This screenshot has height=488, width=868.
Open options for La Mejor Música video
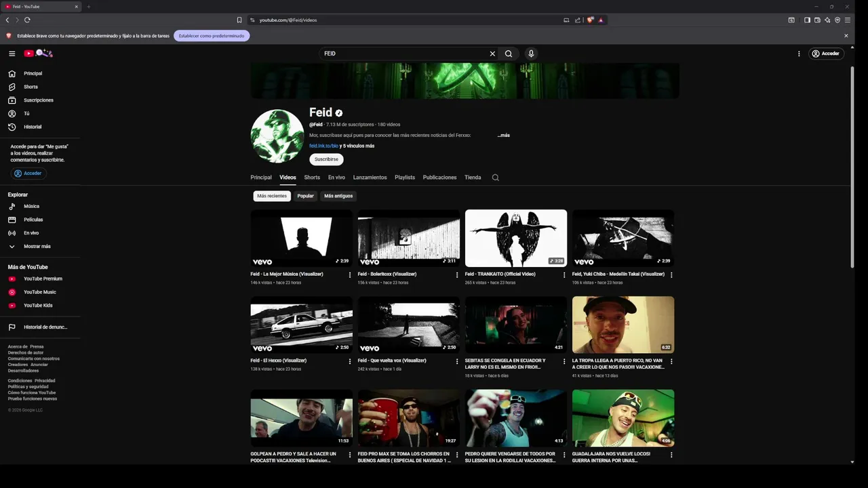point(350,275)
